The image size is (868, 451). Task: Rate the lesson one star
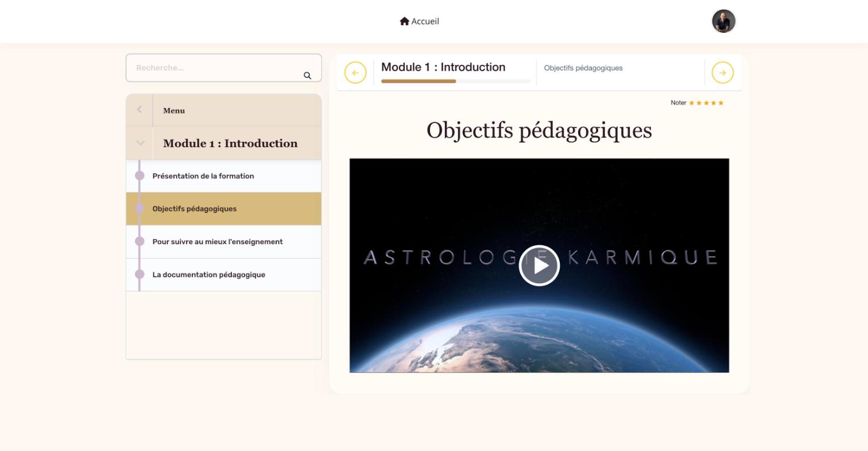pos(692,103)
